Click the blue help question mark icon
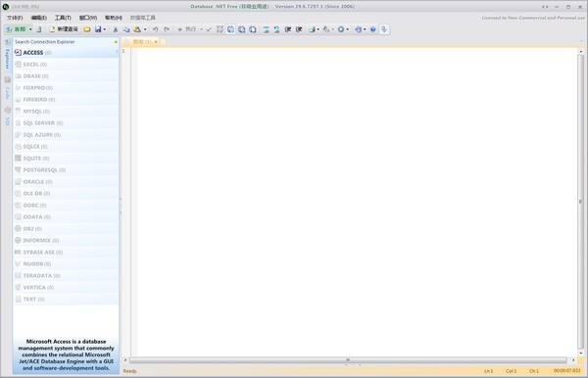The image size is (588, 378). [372, 29]
